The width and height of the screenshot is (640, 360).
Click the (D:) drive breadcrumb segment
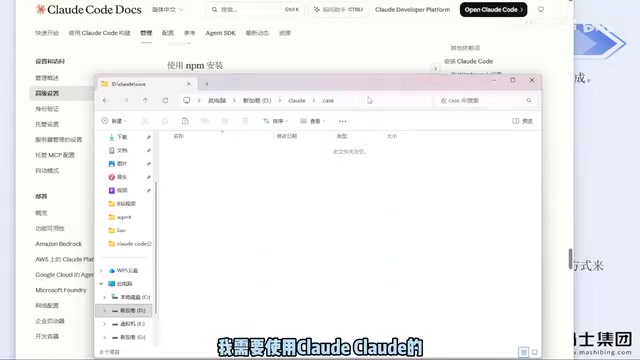pyautogui.click(x=257, y=100)
